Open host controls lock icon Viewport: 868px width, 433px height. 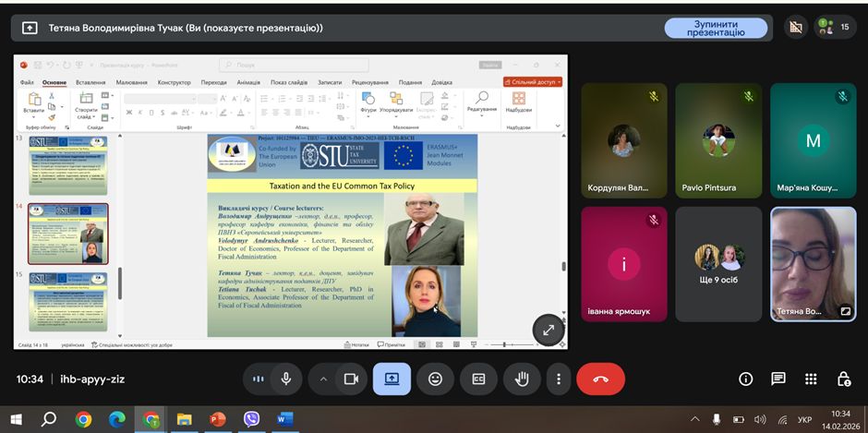coord(843,379)
